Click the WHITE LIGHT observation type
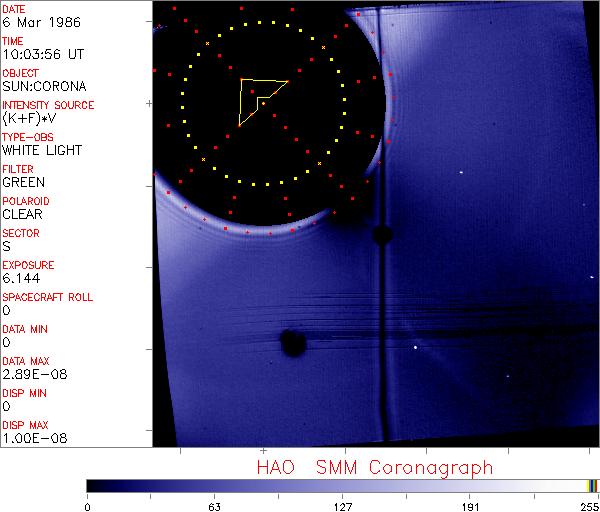The image size is (600, 512). (41, 150)
